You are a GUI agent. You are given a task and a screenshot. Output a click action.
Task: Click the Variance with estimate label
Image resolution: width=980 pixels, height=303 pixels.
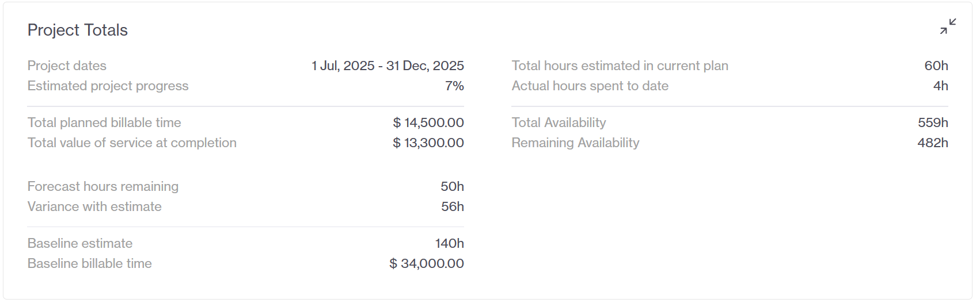[94, 206]
